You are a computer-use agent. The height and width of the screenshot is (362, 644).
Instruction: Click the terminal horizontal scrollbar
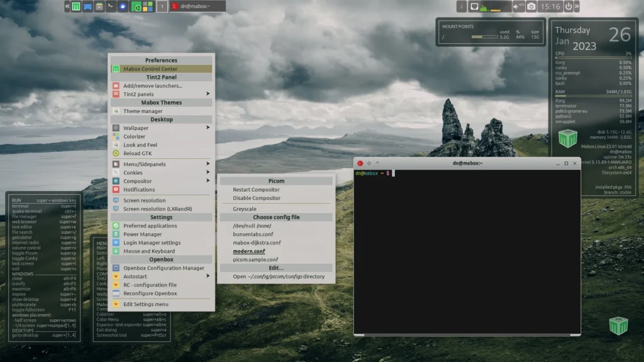467,335
